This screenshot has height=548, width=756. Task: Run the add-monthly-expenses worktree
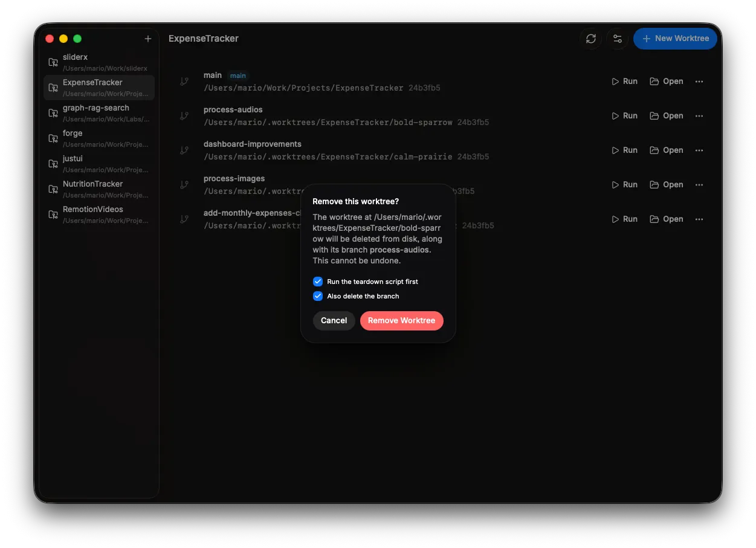tap(624, 219)
